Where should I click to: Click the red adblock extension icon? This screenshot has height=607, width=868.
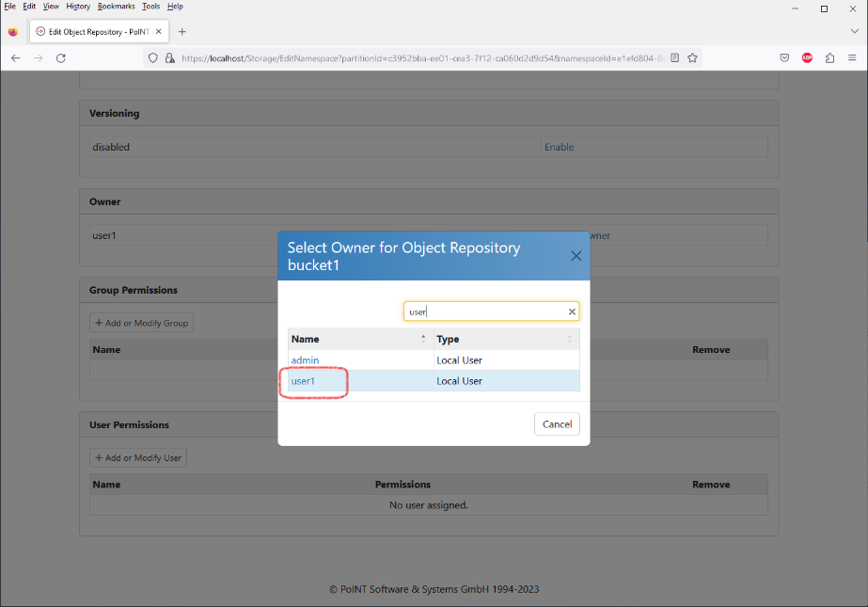coord(807,58)
